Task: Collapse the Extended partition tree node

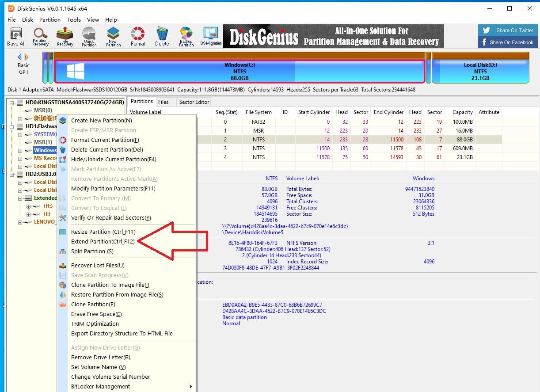Action: point(20,198)
